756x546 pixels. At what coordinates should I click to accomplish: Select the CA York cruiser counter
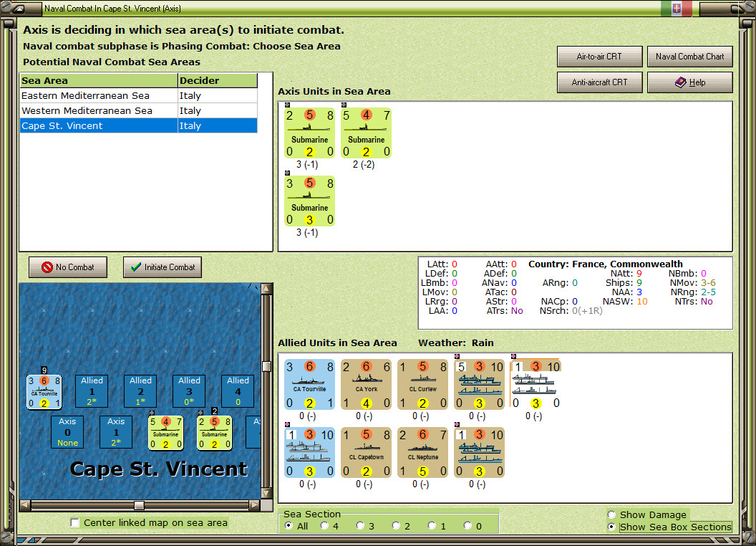pyautogui.click(x=366, y=385)
